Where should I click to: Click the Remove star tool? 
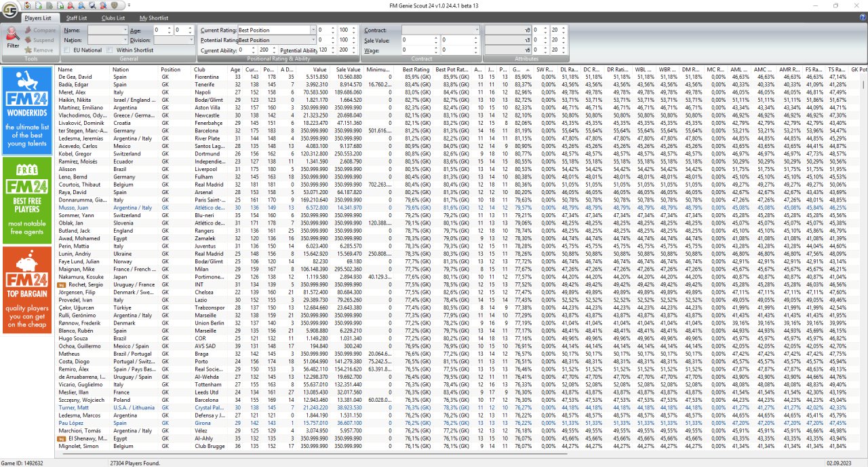coord(39,50)
